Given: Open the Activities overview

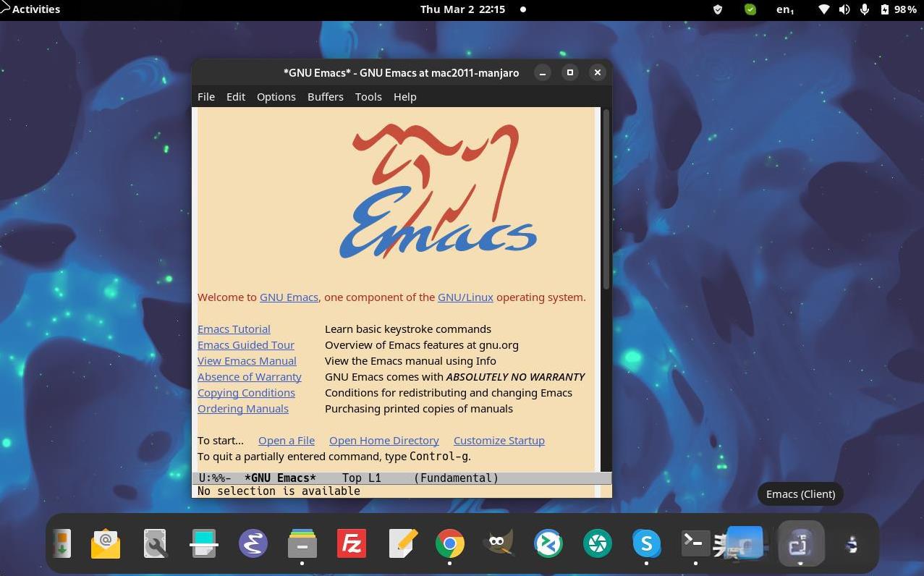Looking at the screenshot, I should click(36, 9).
